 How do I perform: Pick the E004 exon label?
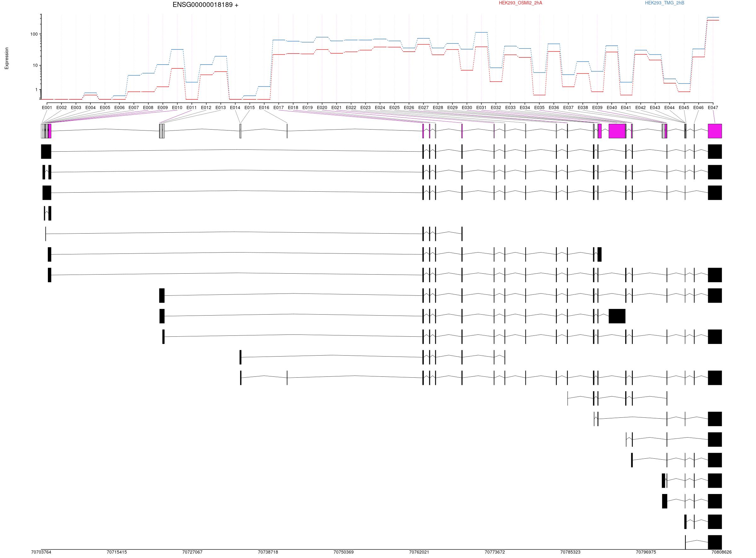(x=90, y=108)
